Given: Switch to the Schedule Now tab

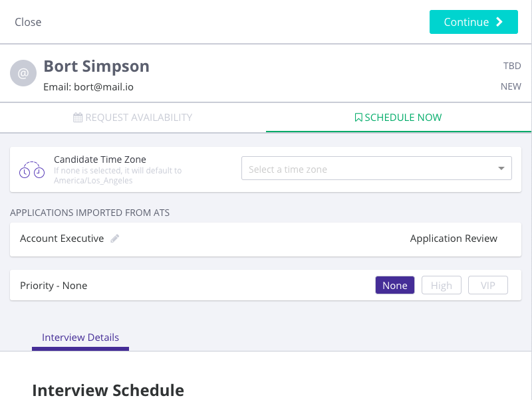Looking at the screenshot, I should click(x=398, y=118).
